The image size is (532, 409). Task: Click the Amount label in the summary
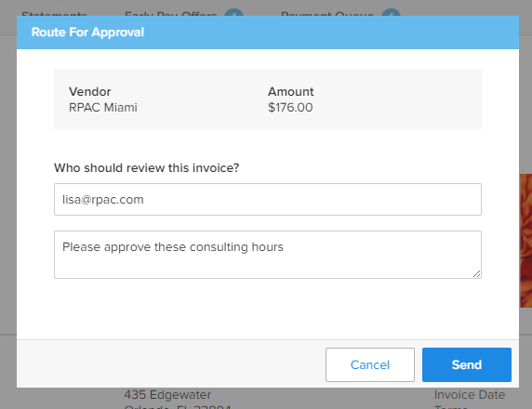click(x=291, y=92)
